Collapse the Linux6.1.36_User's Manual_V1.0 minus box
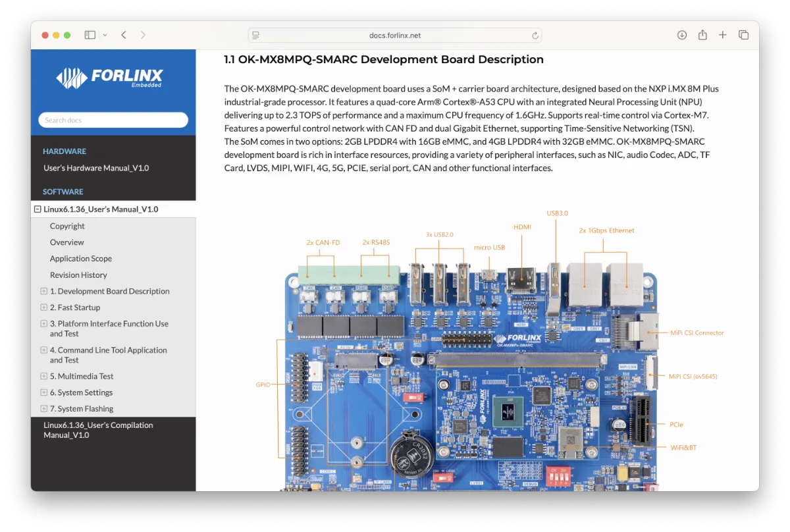This screenshot has height=532, width=790. click(38, 209)
